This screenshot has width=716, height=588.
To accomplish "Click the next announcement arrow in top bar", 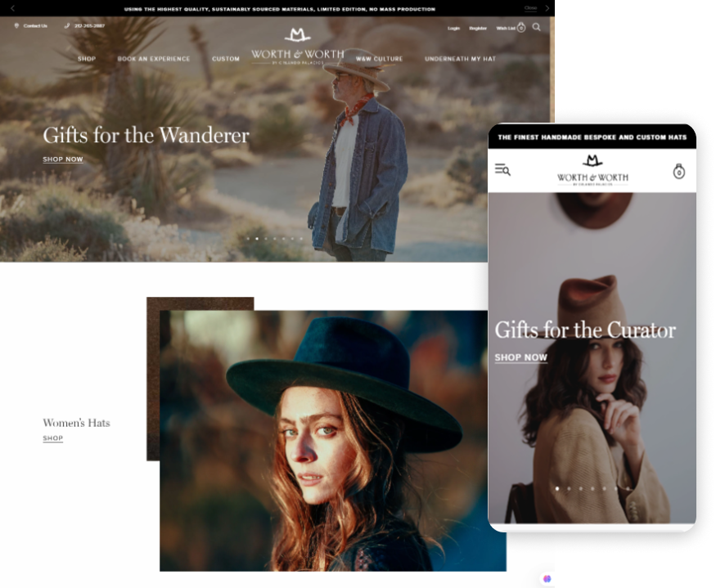I will [547, 8].
